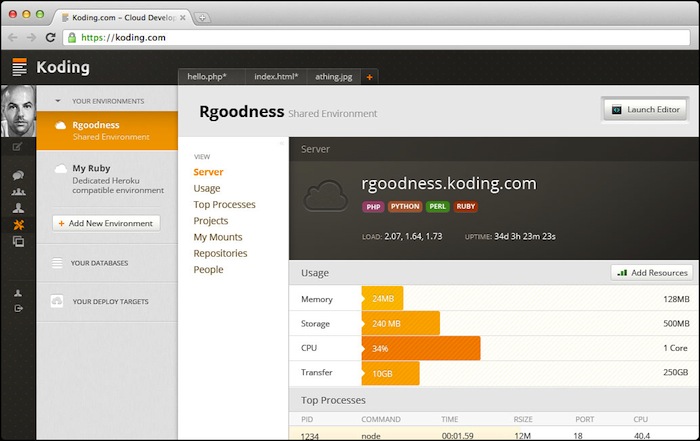
Task: Switch to the index.html tab
Action: coord(277,76)
